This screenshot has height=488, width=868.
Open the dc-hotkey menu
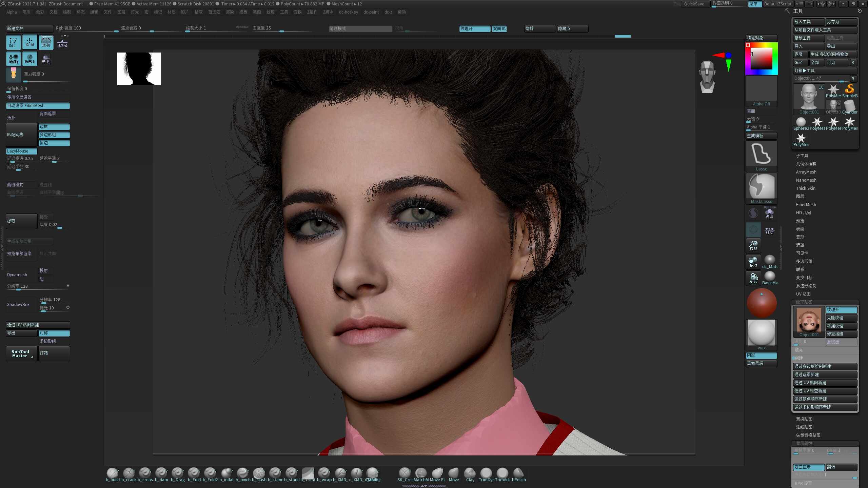pos(349,12)
